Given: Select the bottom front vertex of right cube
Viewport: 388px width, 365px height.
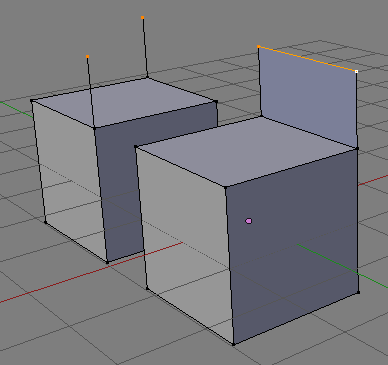Looking at the screenshot, I should coord(233,344).
